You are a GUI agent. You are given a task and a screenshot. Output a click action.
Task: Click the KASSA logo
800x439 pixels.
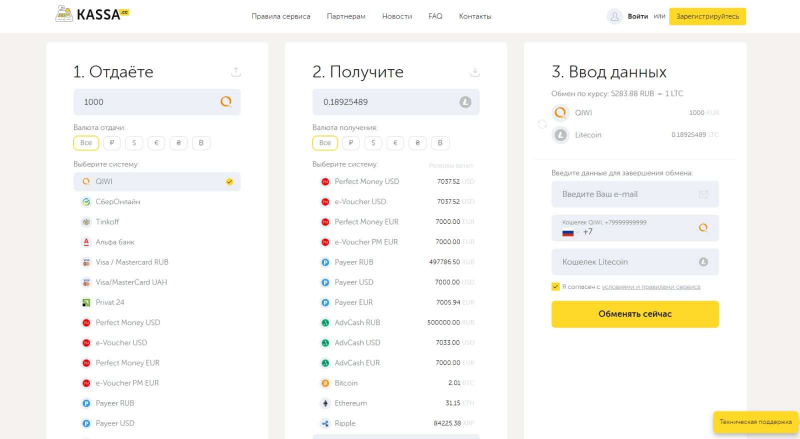92,14
